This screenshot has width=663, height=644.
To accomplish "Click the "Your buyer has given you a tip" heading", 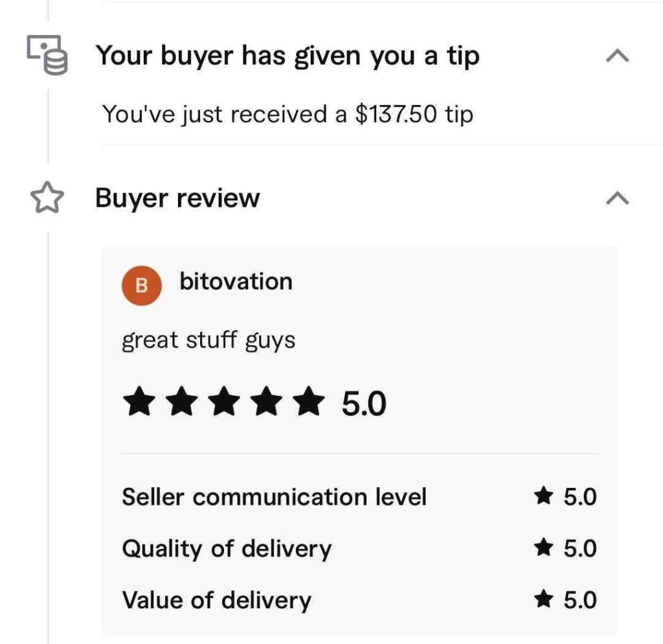I will pyautogui.click(x=287, y=56).
